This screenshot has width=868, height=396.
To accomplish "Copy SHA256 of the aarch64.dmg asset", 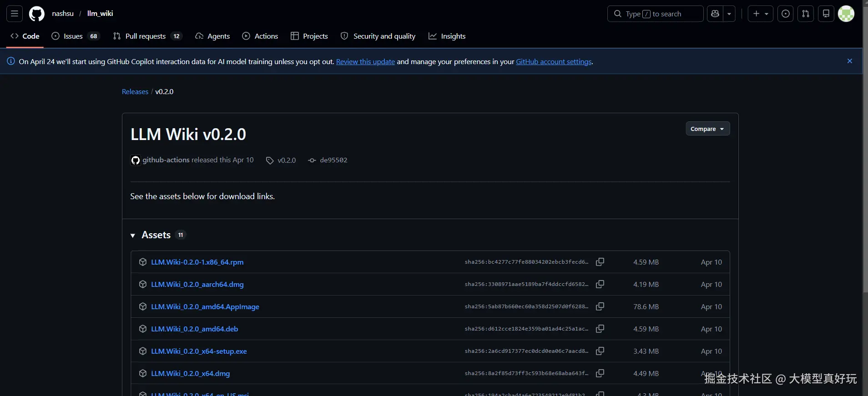I will (x=600, y=284).
